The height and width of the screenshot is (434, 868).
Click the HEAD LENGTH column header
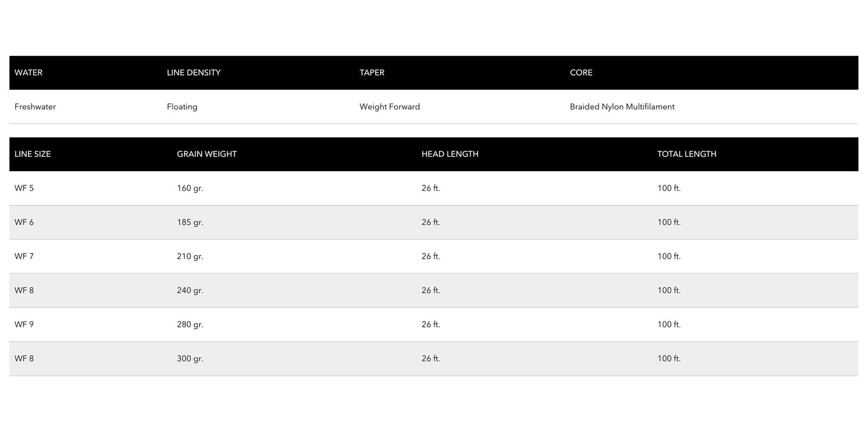click(449, 154)
